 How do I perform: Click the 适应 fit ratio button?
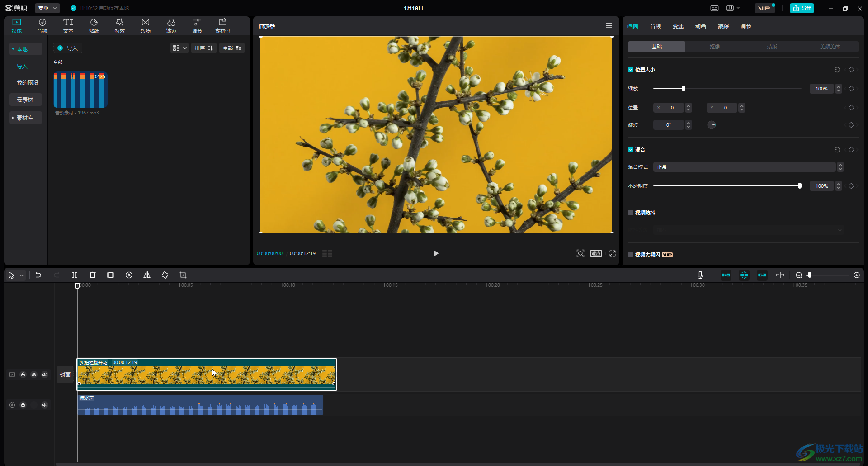pos(596,253)
